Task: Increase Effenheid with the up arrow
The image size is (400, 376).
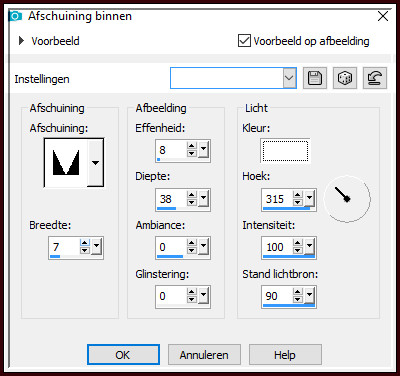Action: (x=191, y=146)
